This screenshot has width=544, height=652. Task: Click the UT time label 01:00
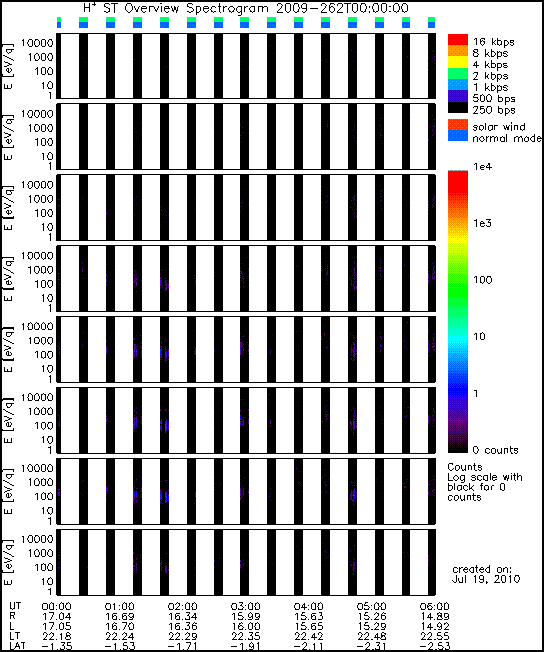tap(119, 607)
